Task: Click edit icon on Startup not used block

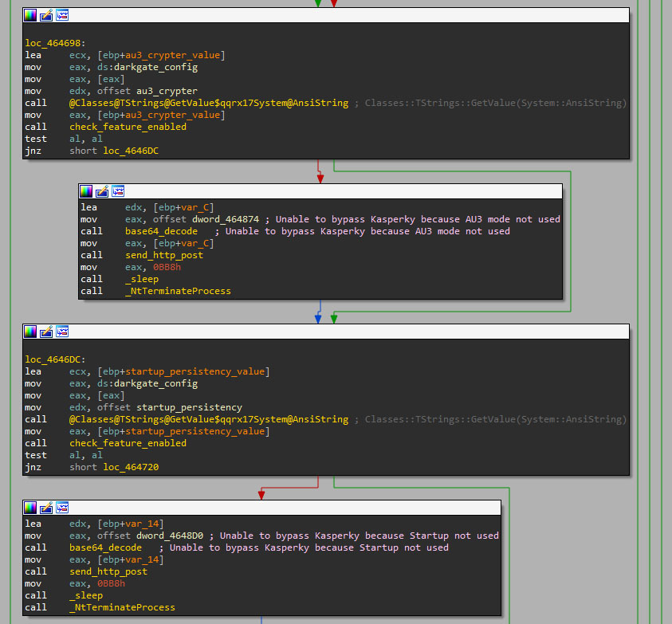Action: click(x=46, y=508)
